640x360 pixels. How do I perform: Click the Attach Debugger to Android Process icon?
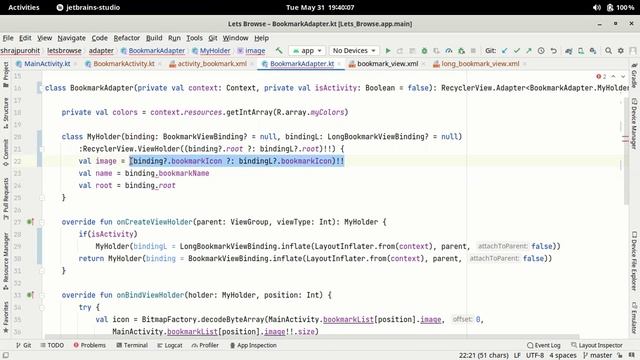461,51
